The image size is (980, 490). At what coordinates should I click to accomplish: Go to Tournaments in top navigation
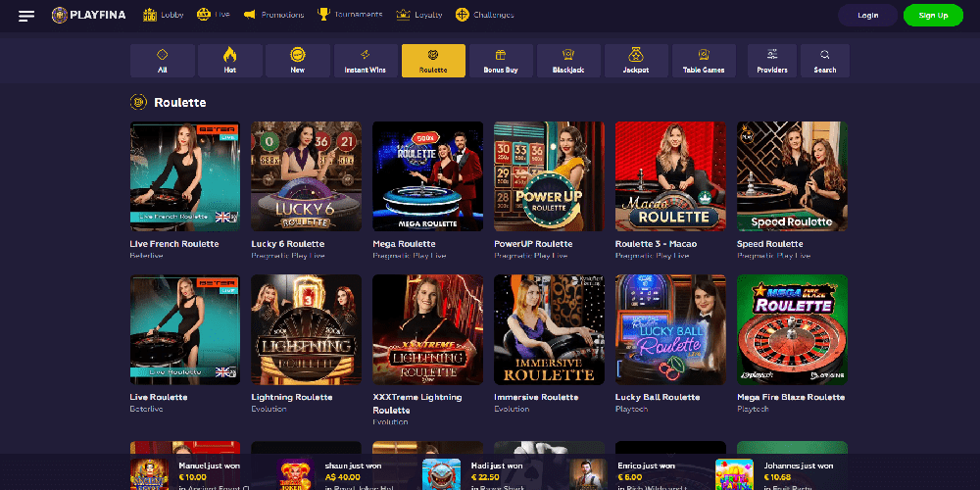(x=350, y=15)
